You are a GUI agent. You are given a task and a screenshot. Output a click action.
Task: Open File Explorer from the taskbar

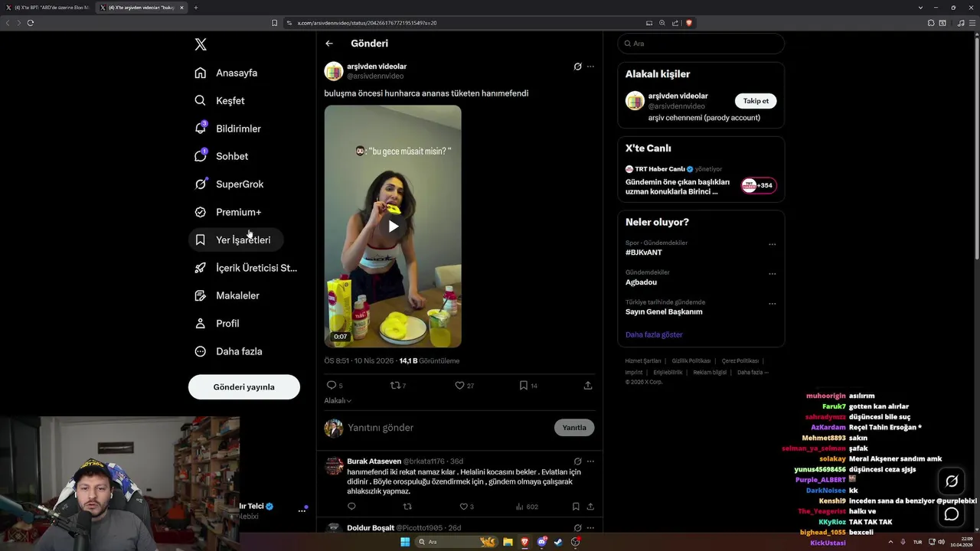click(508, 542)
